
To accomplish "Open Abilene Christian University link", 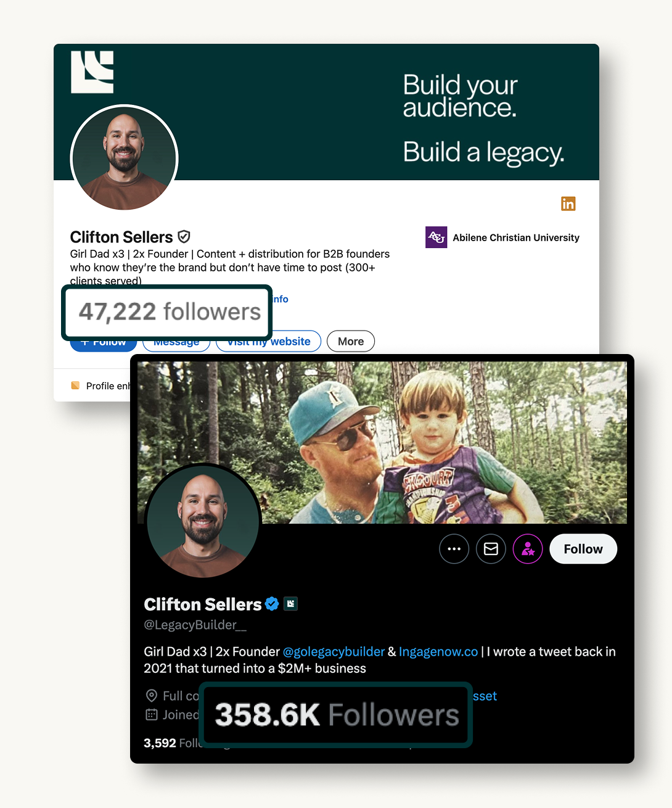I will click(516, 237).
